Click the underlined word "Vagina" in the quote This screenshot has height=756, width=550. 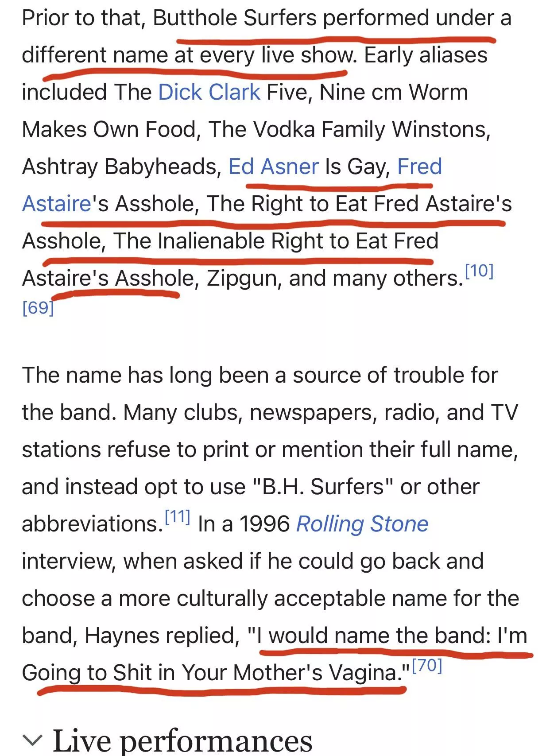tap(362, 673)
